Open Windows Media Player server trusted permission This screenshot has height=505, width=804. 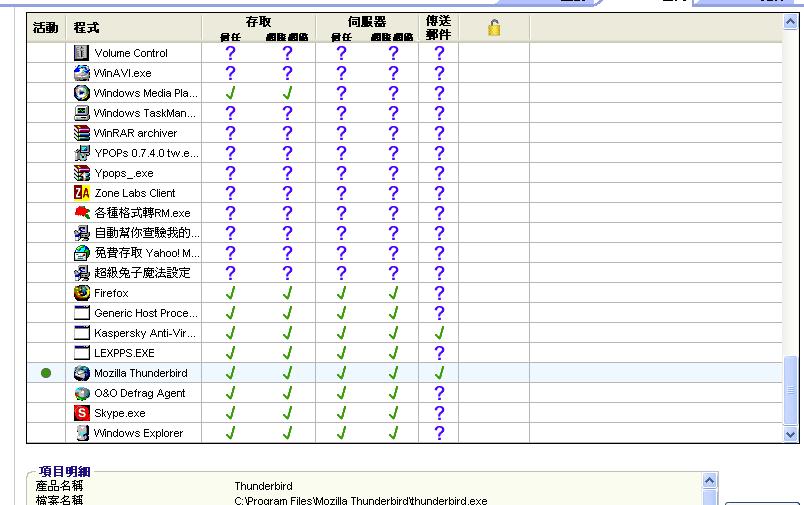341,93
